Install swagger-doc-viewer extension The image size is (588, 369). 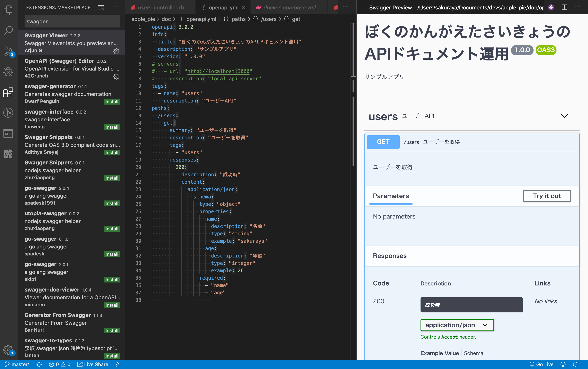click(112, 305)
